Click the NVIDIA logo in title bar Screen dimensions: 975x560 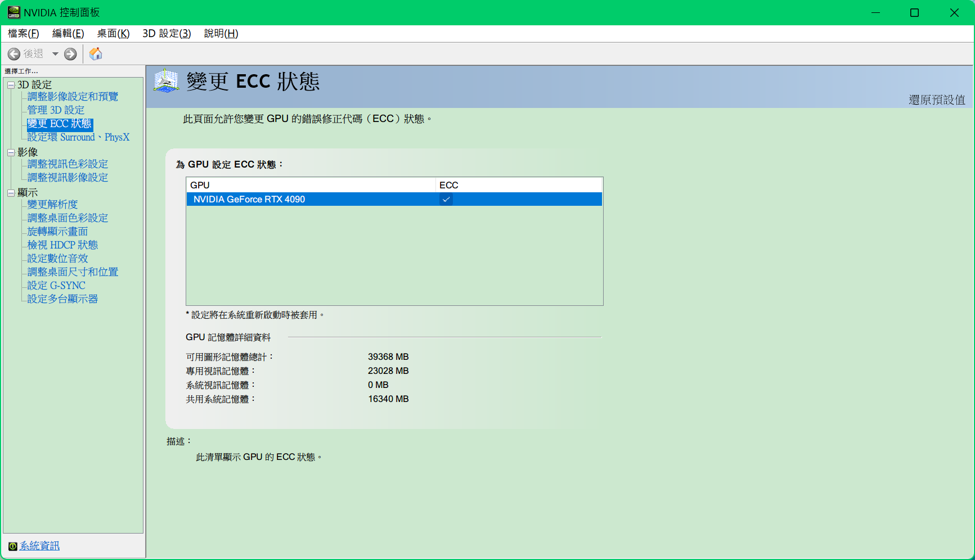pyautogui.click(x=14, y=12)
